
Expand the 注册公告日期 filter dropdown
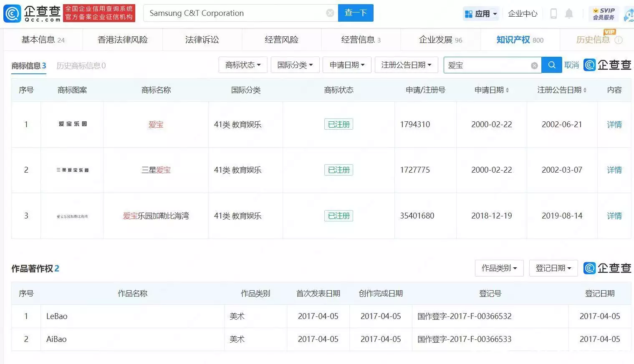[407, 65]
